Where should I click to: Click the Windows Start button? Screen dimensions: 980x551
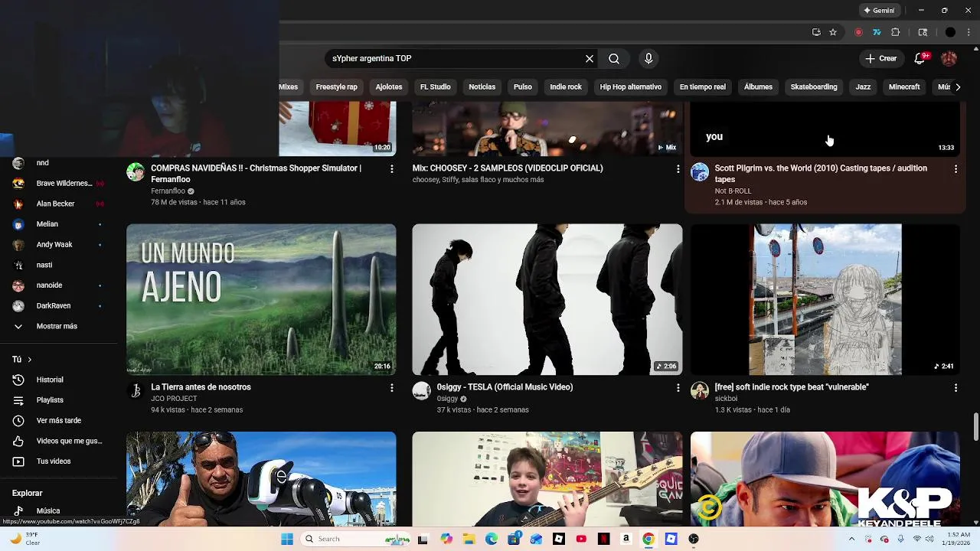pos(287,539)
